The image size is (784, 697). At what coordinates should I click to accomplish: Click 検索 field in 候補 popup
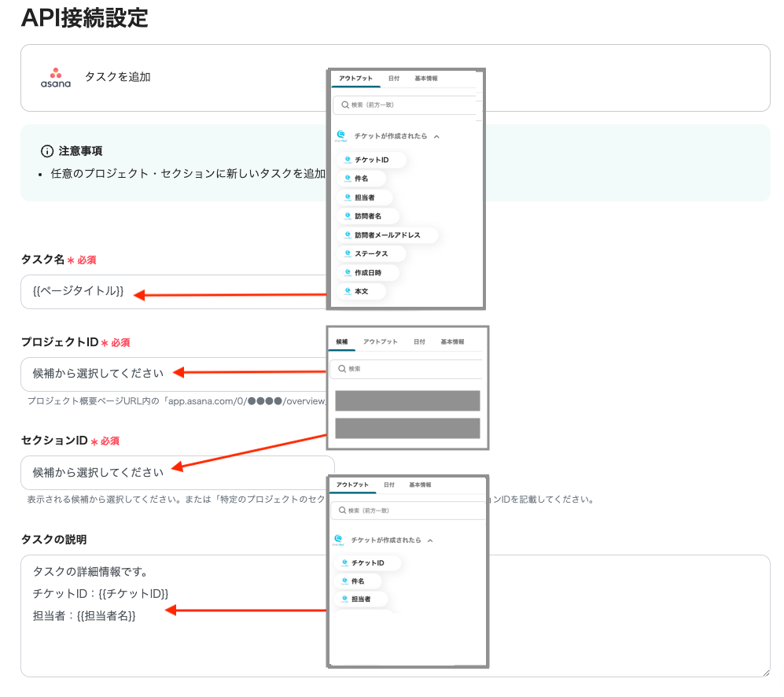tap(406, 369)
